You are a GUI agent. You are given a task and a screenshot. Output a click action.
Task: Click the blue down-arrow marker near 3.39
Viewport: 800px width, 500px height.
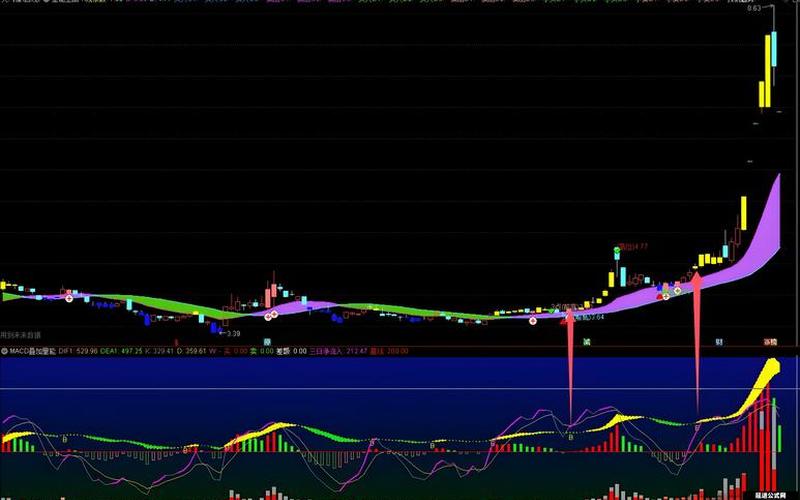point(214,326)
